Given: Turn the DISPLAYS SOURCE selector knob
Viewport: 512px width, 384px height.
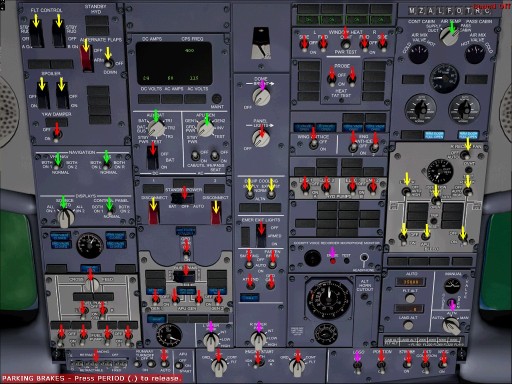Looking at the screenshot, I should click(x=66, y=217).
